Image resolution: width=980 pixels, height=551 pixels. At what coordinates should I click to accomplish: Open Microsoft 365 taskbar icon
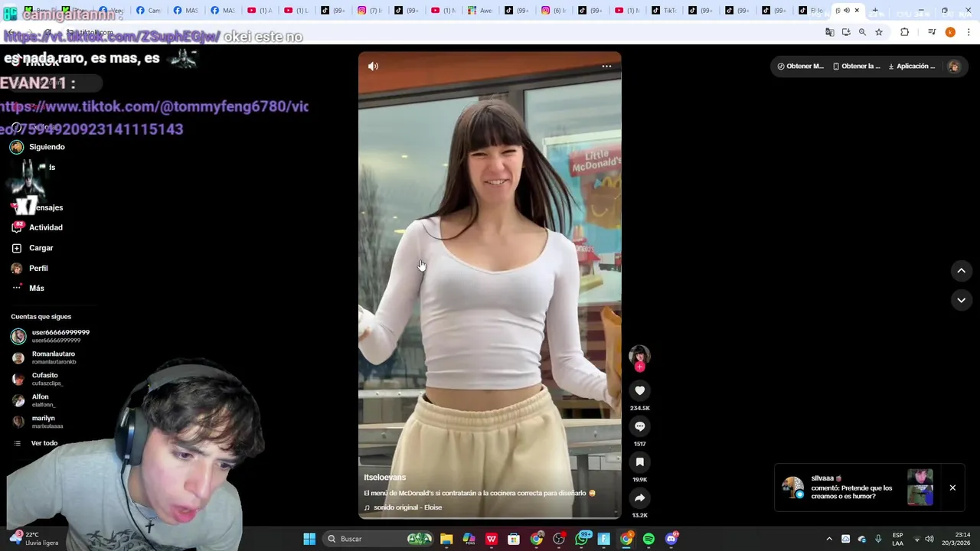469,539
